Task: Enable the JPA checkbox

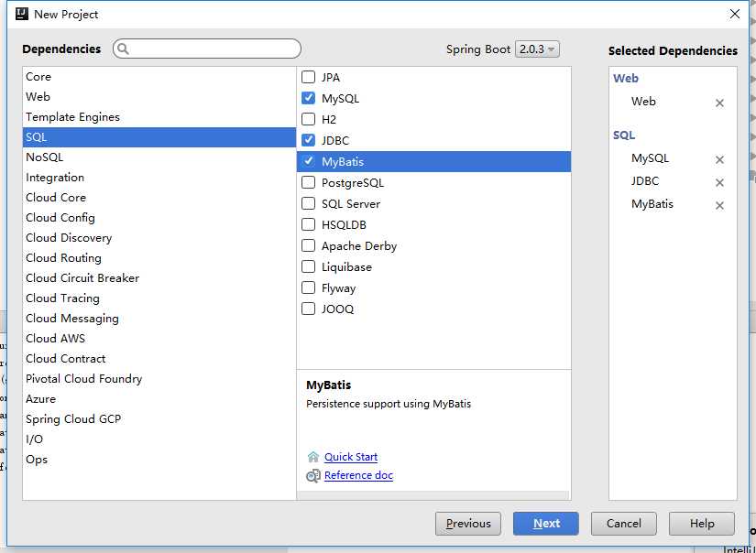Action: 308,77
